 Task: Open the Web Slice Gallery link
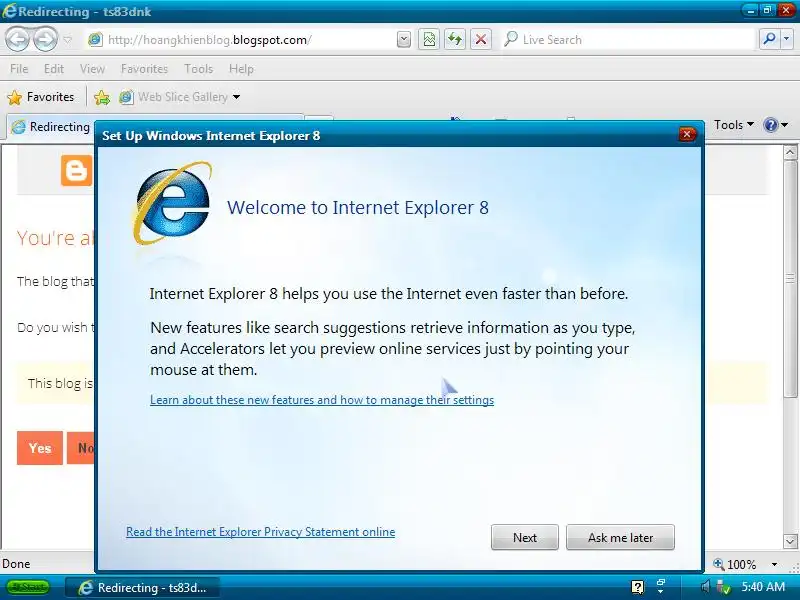pos(173,97)
